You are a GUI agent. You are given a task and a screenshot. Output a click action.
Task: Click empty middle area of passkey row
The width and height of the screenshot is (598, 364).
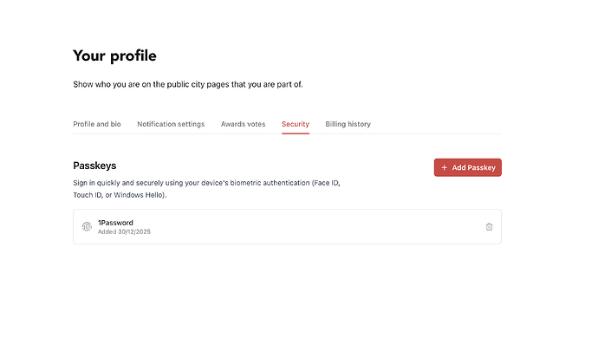click(303, 226)
